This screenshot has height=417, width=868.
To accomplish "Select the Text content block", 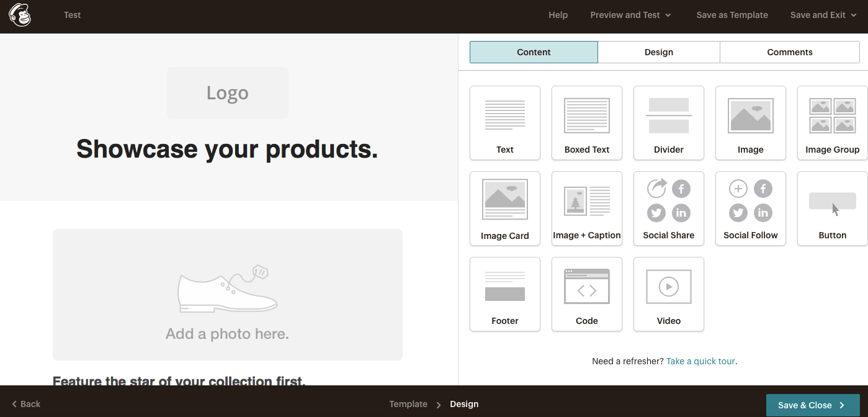I will coord(504,123).
